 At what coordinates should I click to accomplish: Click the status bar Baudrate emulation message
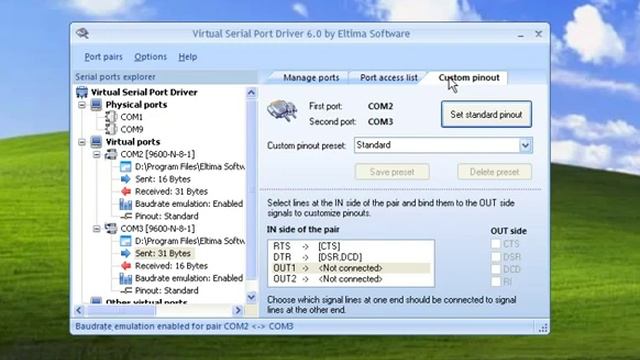point(184,327)
